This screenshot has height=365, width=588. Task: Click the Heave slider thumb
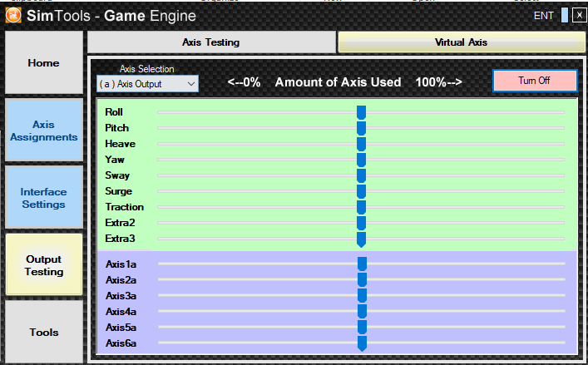(361, 144)
